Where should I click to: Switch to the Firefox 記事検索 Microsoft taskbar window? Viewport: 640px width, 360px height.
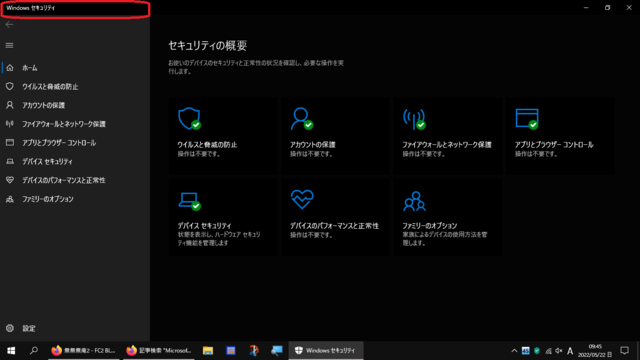click(159, 351)
